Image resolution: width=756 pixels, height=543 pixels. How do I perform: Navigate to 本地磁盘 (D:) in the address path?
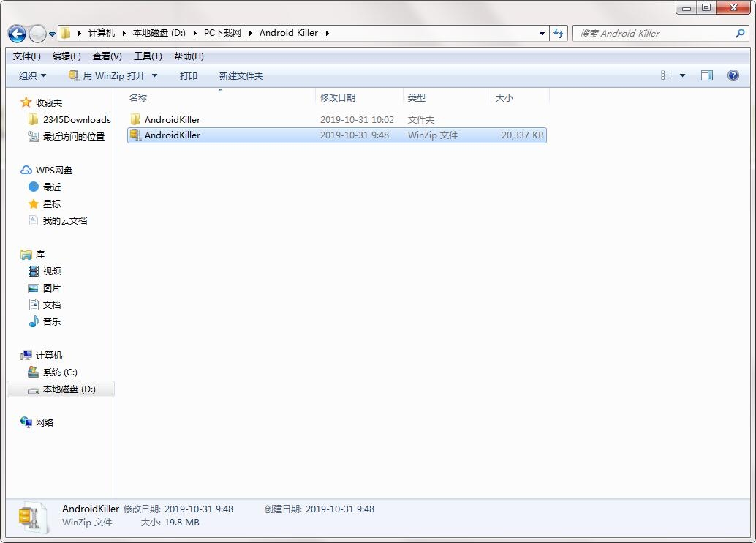tap(159, 33)
